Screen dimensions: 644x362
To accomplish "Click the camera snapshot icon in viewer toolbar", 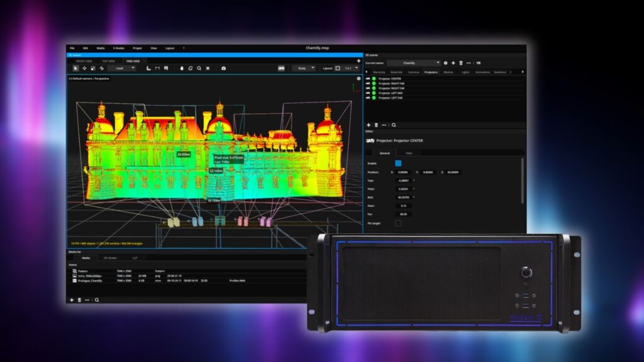I will pyautogui.click(x=223, y=68).
